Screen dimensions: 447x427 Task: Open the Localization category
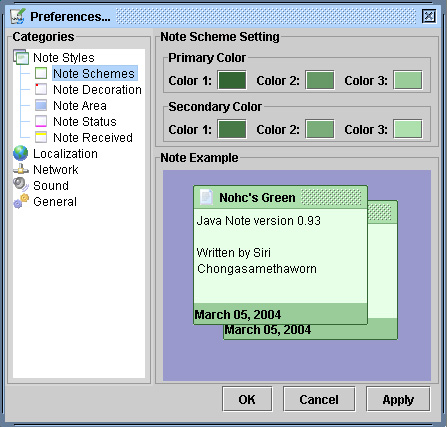65,154
